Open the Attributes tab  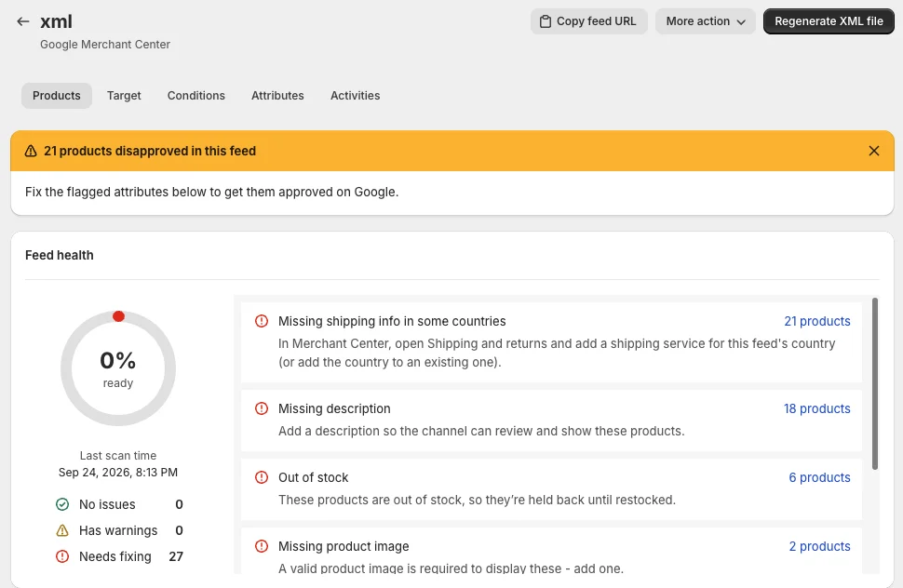pos(277,96)
